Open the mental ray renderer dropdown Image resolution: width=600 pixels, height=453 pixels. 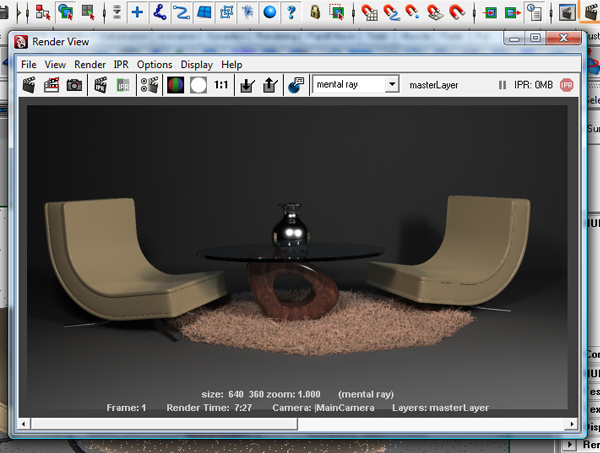pyautogui.click(x=392, y=84)
